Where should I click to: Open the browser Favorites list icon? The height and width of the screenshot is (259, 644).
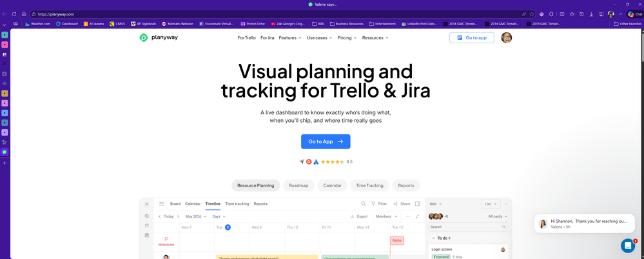coord(572,14)
